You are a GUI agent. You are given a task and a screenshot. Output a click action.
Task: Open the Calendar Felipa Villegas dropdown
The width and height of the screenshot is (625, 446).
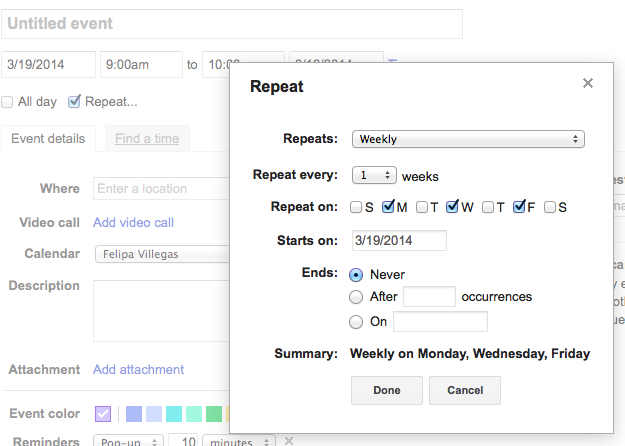point(163,254)
